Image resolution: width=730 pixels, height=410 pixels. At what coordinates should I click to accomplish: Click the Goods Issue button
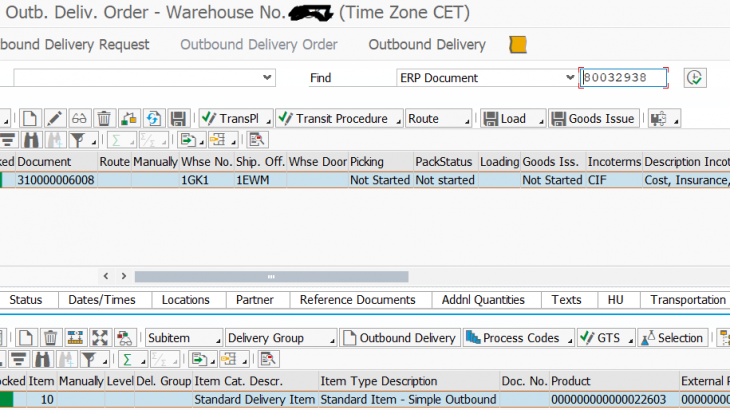tap(594, 119)
